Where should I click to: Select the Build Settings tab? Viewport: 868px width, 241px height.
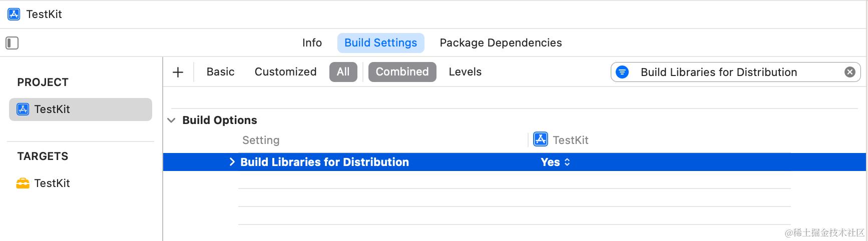point(380,43)
